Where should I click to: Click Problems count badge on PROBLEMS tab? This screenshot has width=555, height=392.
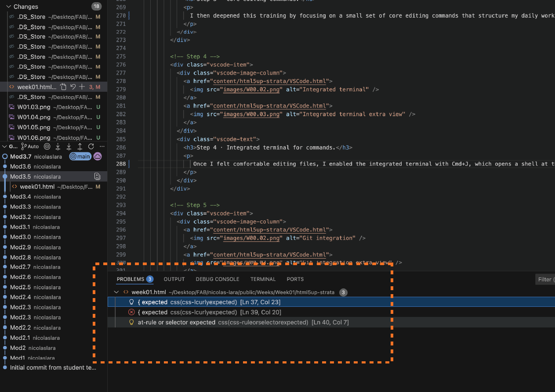pos(150,279)
